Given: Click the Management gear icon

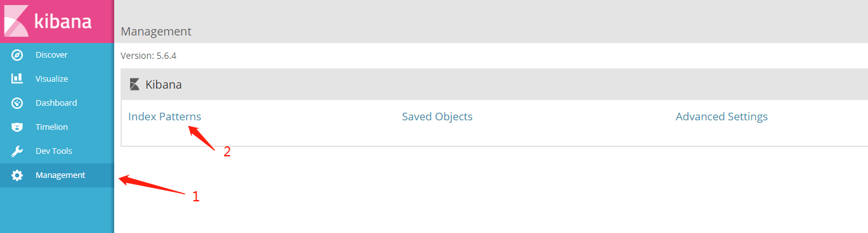Looking at the screenshot, I should coord(18,175).
